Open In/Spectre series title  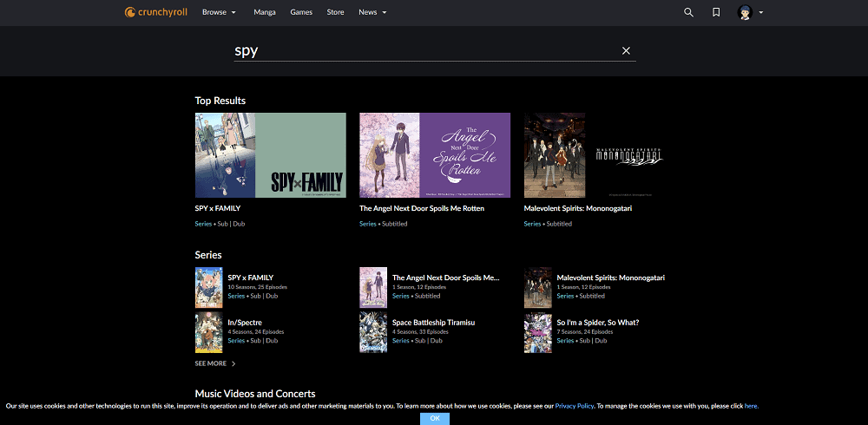point(245,323)
